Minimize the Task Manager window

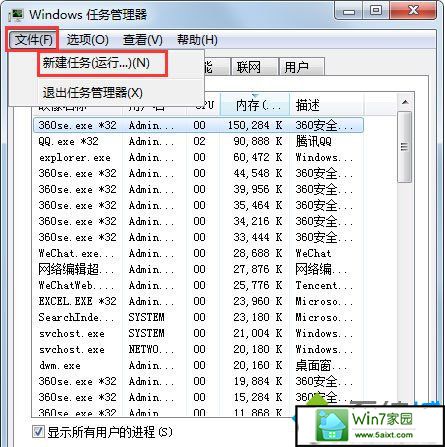pos(349,12)
